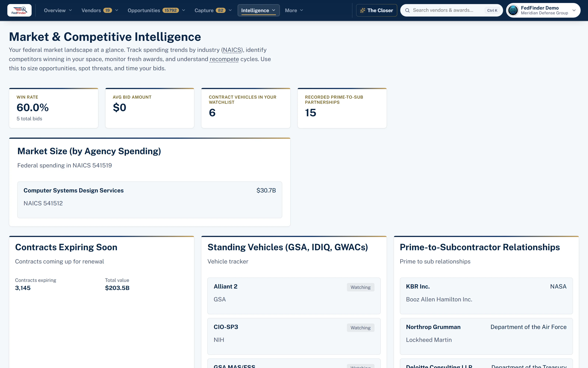Open the Computer Systems Design Services row
This screenshot has height=368, width=588.
[x=150, y=200]
